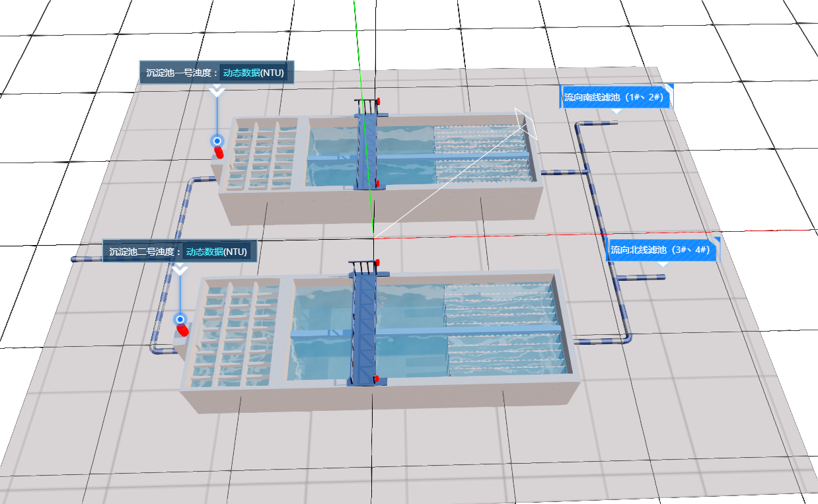Click 动态数据 value in 沉淀池一号浊度 label
Image resolution: width=818 pixels, height=504 pixels.
[x=241, y=73]
